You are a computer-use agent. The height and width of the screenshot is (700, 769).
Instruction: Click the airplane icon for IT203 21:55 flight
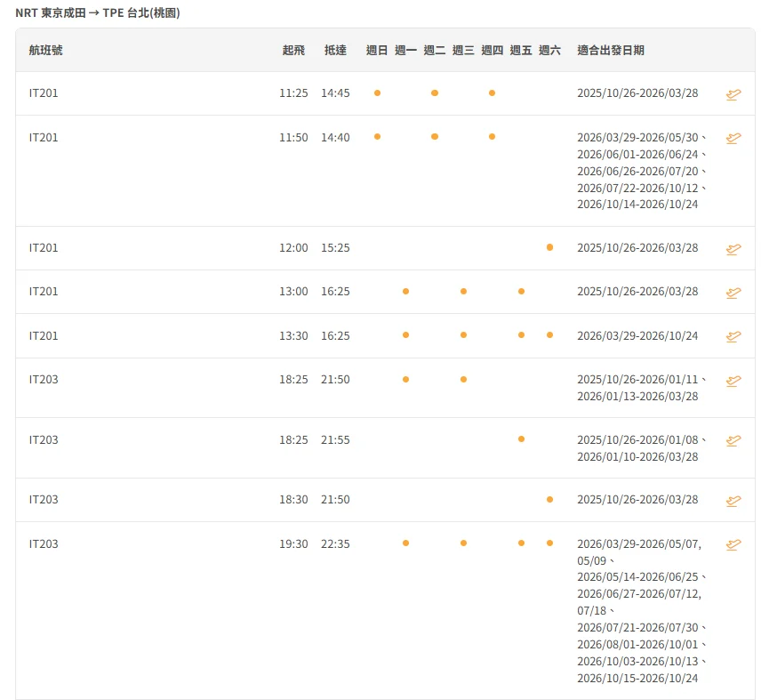733,440
